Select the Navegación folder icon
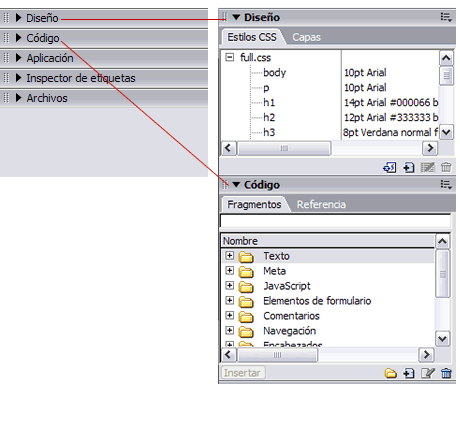The height and width of the screenshot is (430, 460). tap(246, 332)
